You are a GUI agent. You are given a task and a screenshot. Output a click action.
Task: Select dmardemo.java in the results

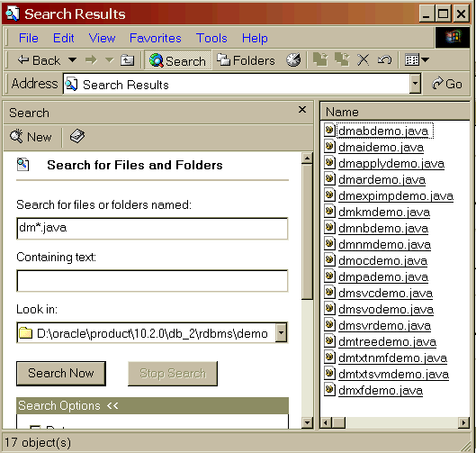(x=382, y=180)
